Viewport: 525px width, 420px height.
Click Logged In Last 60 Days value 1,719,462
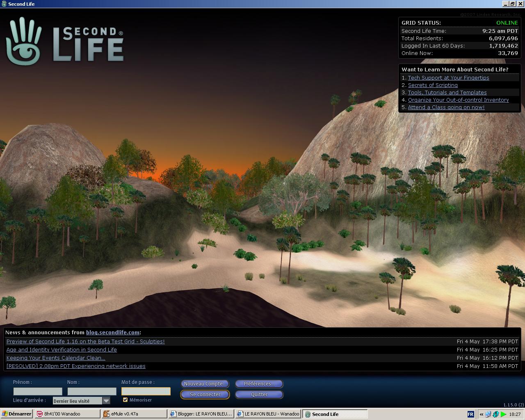pyautogui.click(x=503, y=46)
